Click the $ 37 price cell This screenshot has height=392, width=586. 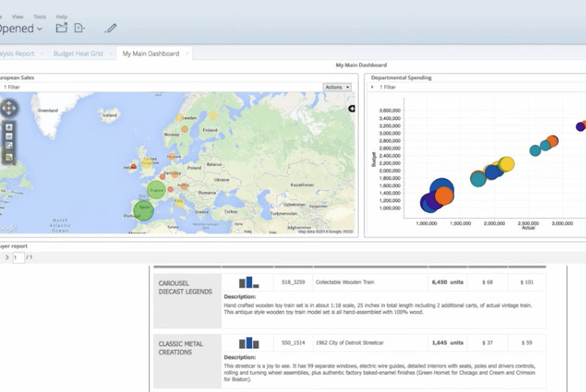click(x=488, y=343)
